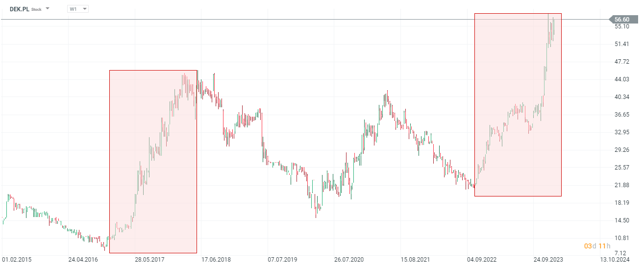Click the 01.02.2015 date axis label
Viewport: 644px width, 268px height.
[17, 260]
